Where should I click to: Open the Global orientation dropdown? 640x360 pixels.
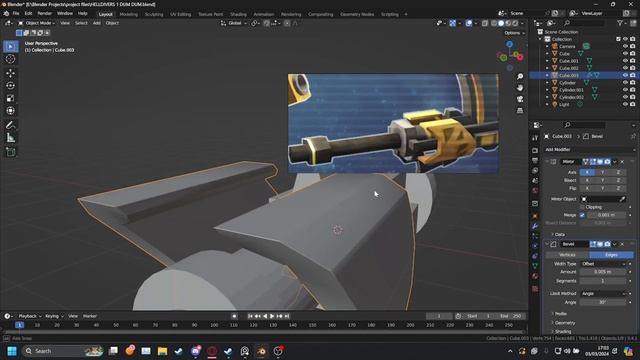[234, 23]
